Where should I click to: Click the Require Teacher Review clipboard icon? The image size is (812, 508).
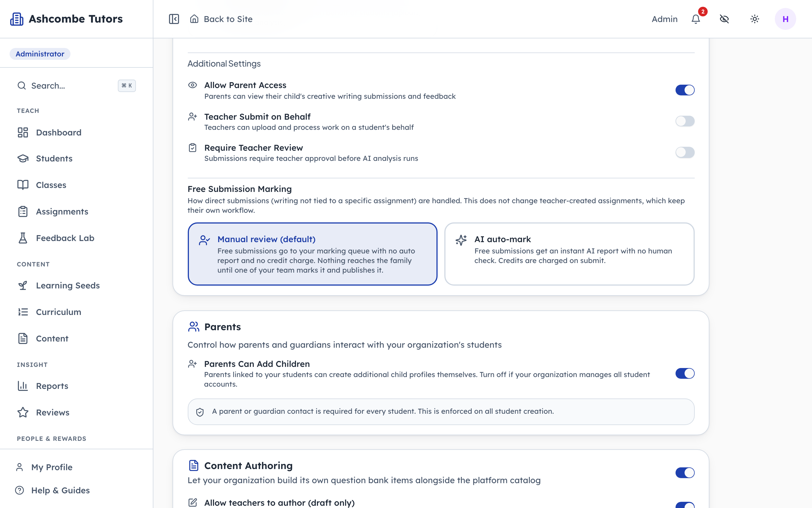pos(193,148)
